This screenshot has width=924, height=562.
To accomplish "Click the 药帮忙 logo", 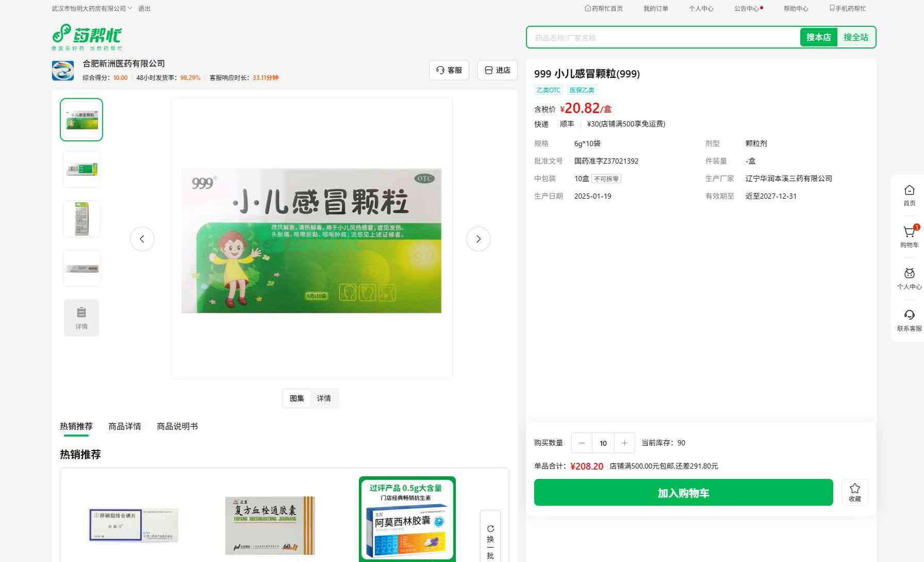I will click(87, 37).
